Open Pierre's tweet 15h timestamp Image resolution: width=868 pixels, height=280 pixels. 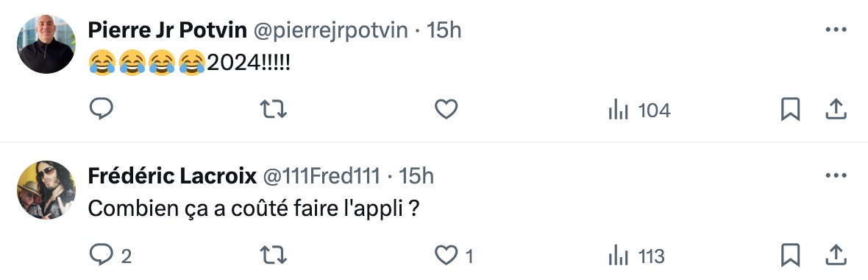pos(444,30)
